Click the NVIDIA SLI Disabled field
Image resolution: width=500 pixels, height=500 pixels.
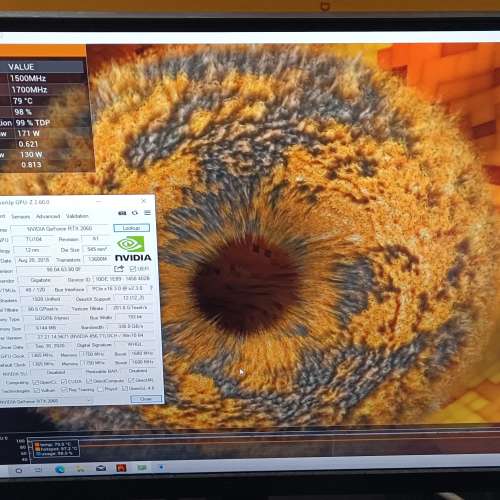click(x=55, y=372)
